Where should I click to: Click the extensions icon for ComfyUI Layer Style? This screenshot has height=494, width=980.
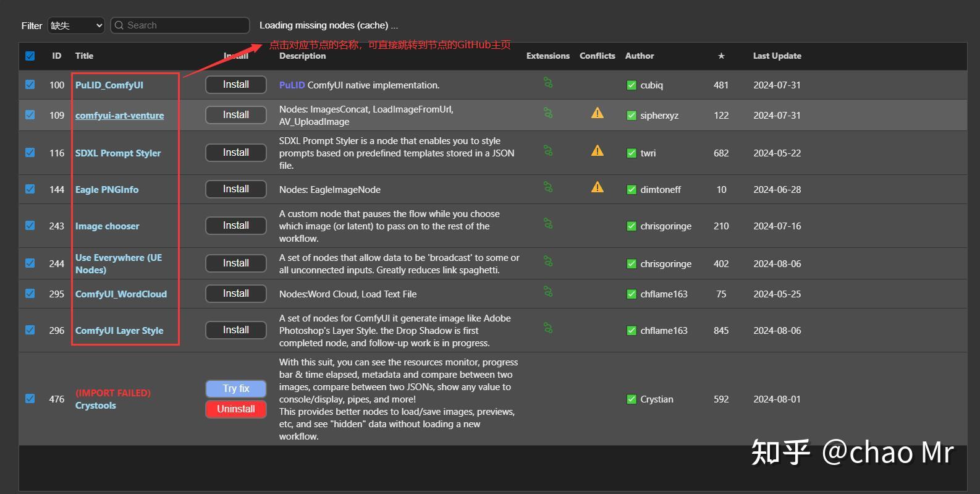click(548, 328)
